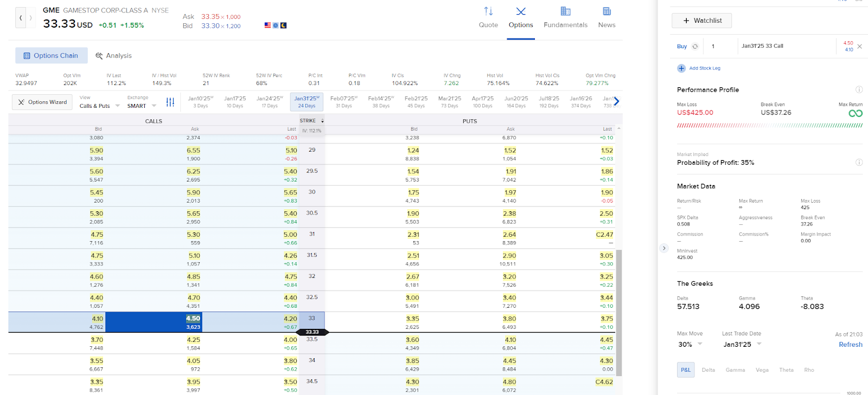Click the call ask 4.25 at strike 33.5

(194, 340)
